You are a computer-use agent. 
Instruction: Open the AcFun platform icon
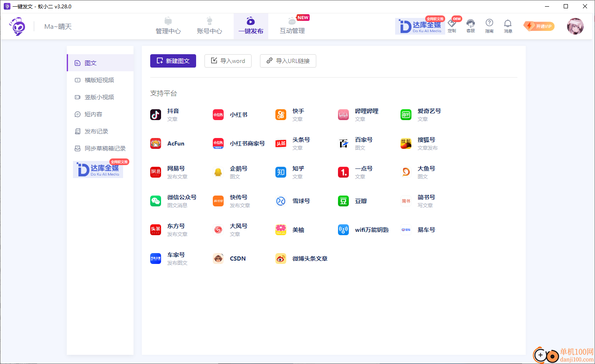(x=156, y=143)
